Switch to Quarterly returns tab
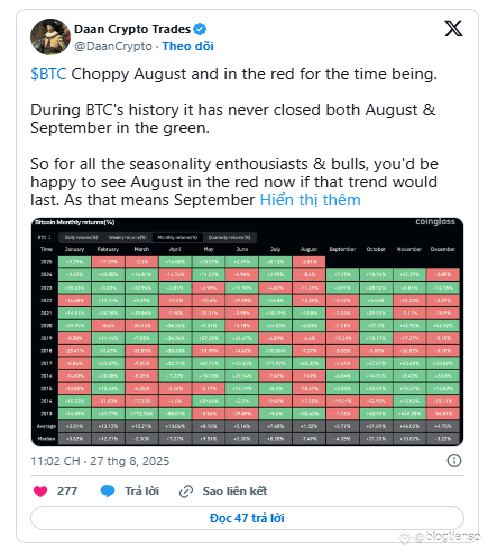The width and height of the screenshot is (488, 554). (x=229, y=237)
